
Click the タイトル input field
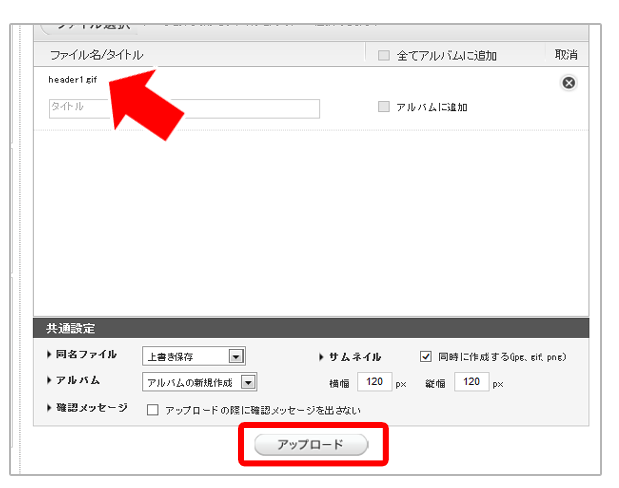[x=184, y=108]
